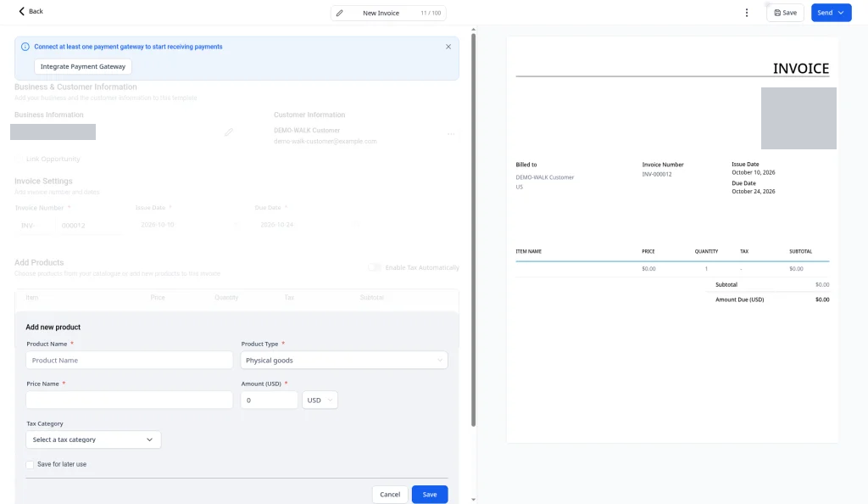Open the USD currency dropdown

pos(320,400)
